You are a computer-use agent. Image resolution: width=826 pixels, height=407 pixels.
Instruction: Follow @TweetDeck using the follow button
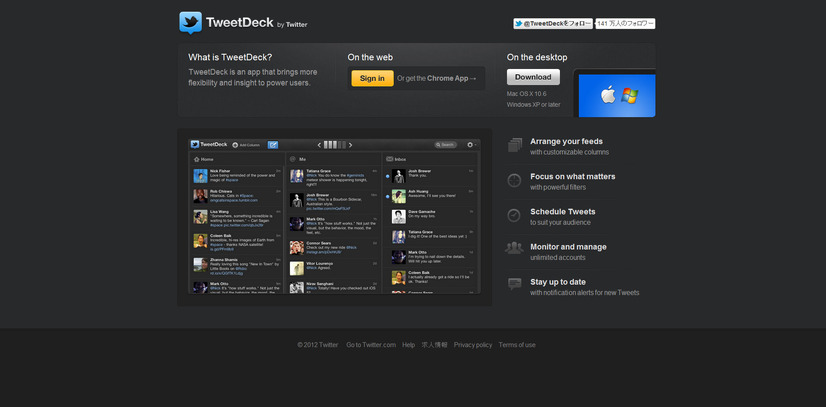553,24
